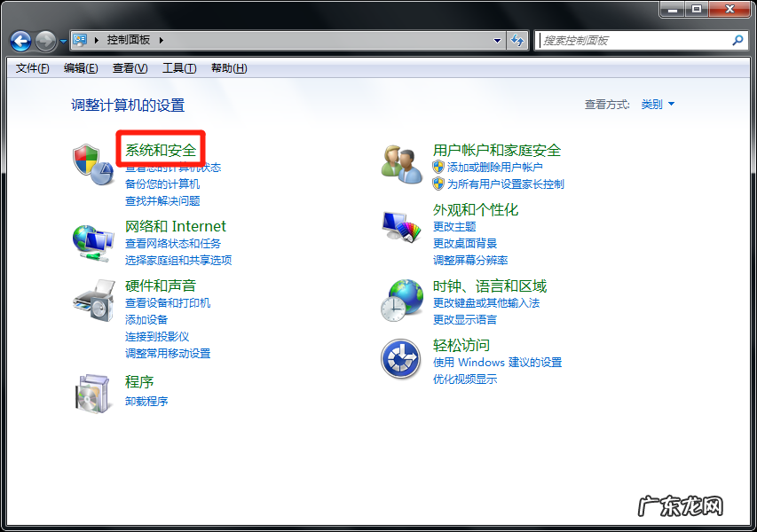
Task: Click the Programs disc box icon
Action: point(92,393)
